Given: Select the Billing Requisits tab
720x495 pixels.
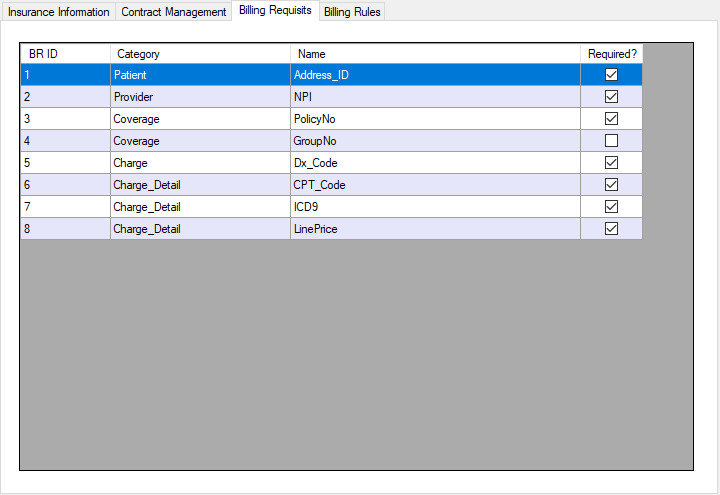Looking at the screenshot, I should pyautogui.click(x=275, y=11).
